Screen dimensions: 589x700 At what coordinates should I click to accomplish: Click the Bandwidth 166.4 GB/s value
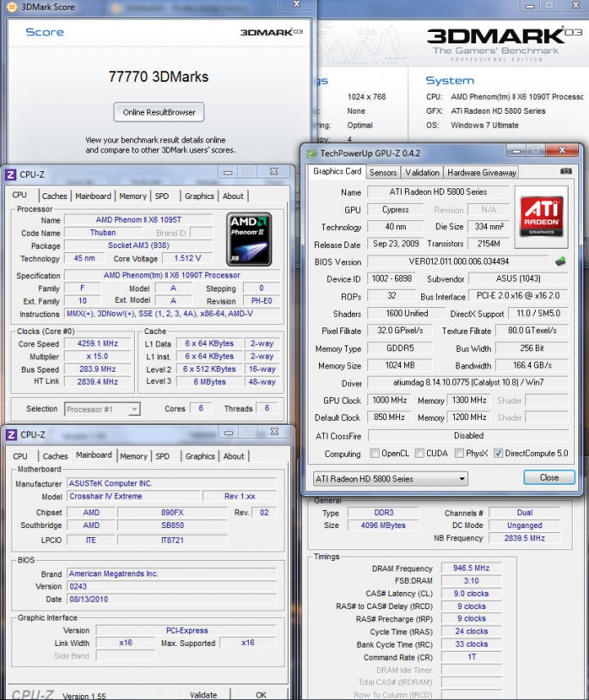click(532, 365)
